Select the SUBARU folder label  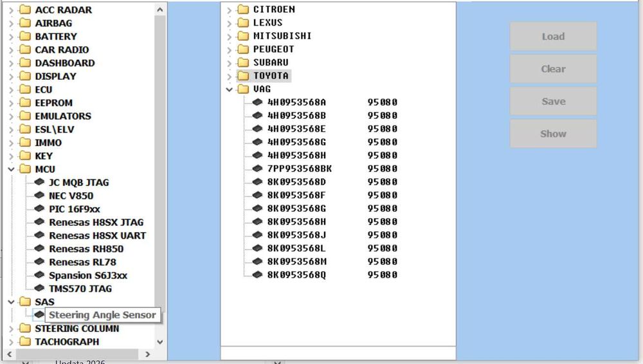click(271, 62)
